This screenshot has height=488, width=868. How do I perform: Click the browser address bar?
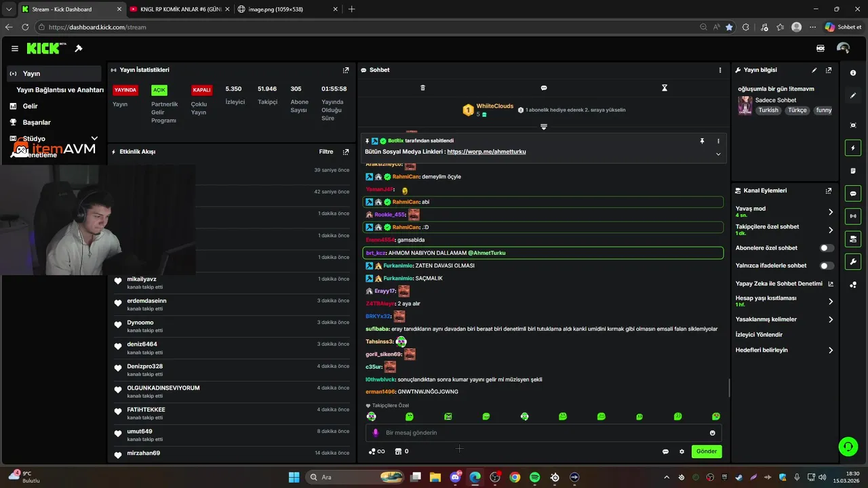366,27
